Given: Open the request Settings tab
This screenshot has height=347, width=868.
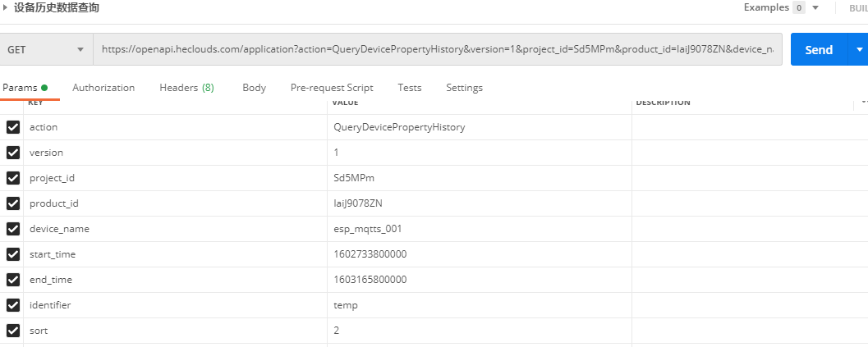Looking at the screenshot, I should coord(464,88).
